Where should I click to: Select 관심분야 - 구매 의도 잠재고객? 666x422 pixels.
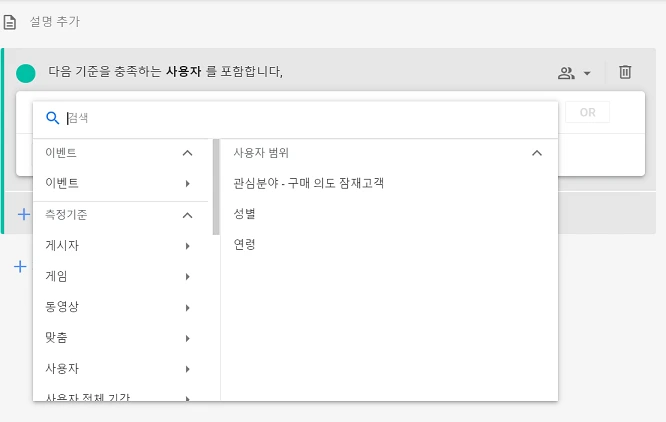309,183
